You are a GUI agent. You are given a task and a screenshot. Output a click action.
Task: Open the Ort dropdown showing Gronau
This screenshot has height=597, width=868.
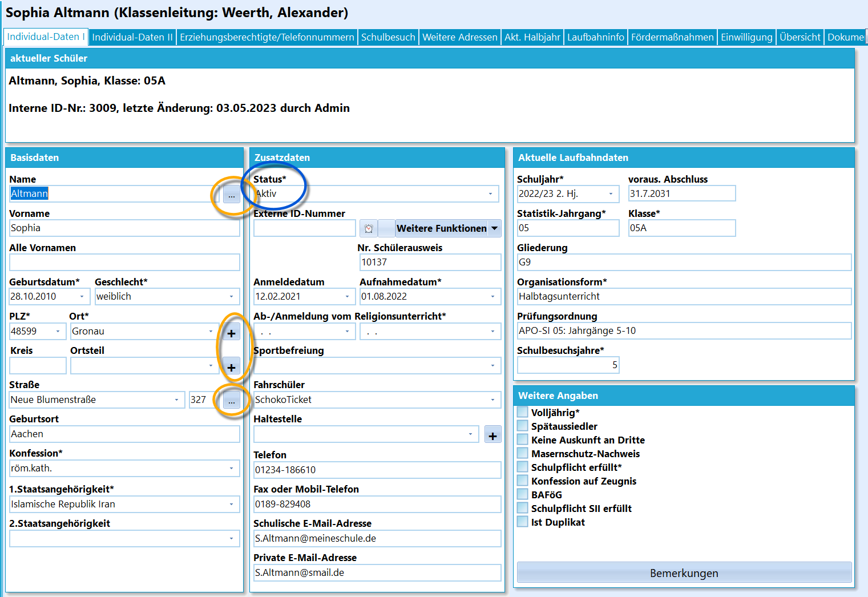[211, 331]
